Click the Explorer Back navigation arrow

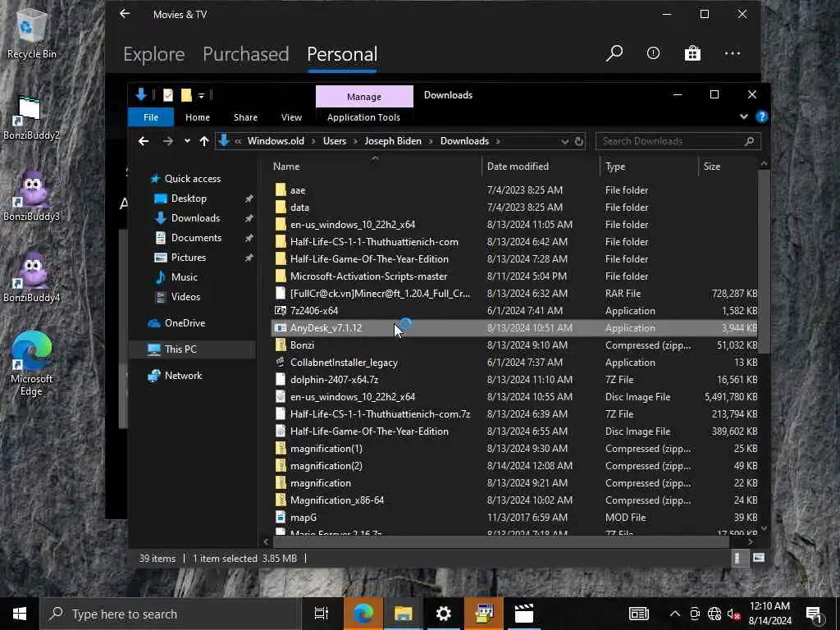coord(143,141)
